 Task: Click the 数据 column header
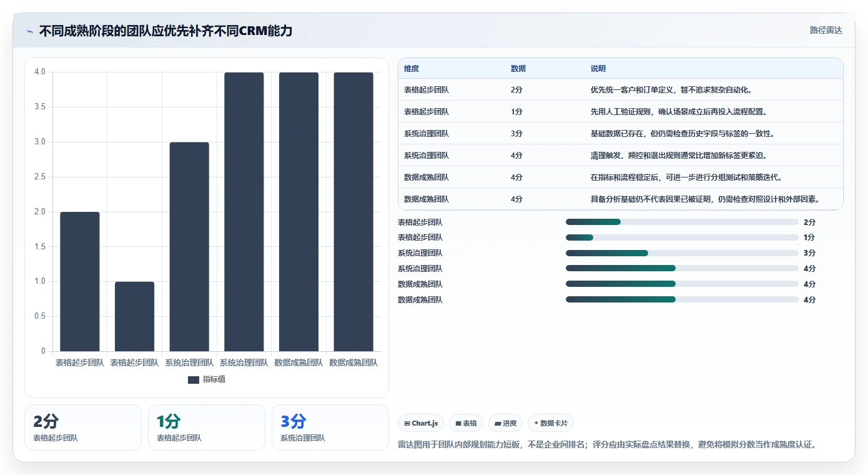point(518,69)
